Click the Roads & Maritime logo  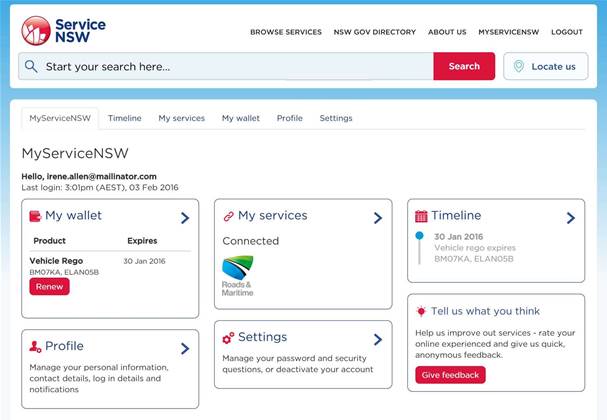click(x=238, y=276)
